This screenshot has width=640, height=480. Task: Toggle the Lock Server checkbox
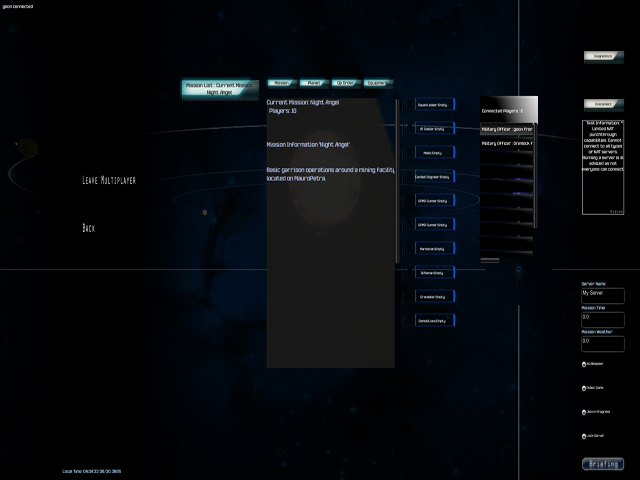click(584, 436)
